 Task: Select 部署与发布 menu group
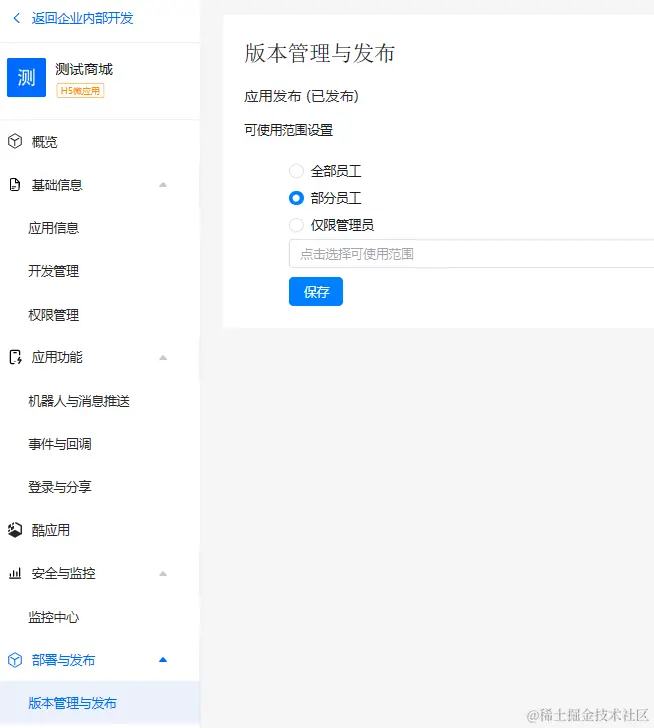[63, 660]
